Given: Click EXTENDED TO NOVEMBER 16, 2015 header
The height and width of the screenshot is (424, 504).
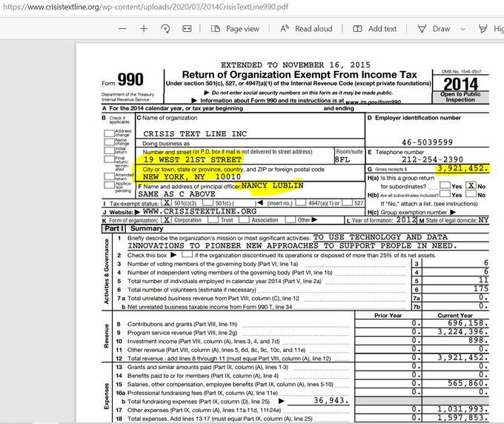Looking at the screenshot, I should (x=296, y=65).
